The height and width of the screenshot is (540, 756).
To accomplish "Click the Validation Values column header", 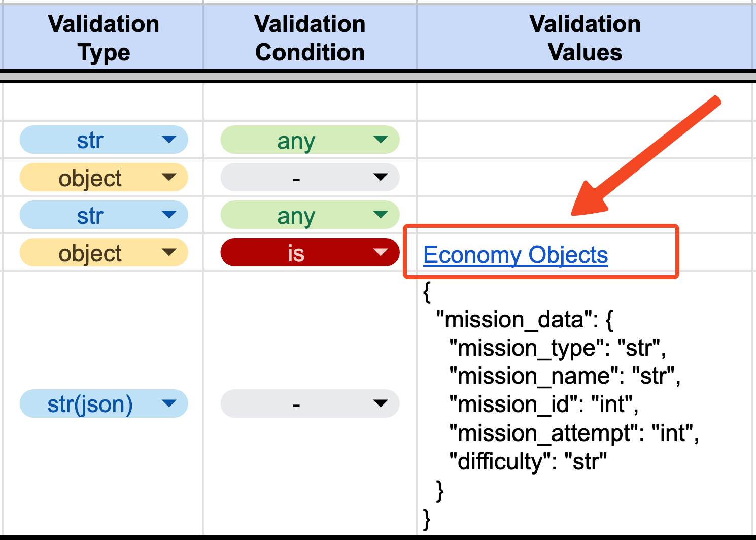I will pos(585,38).
